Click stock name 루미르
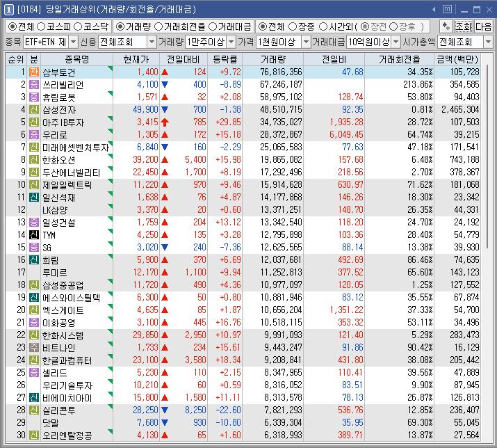The image size is (497, 448). coord(54,273)
